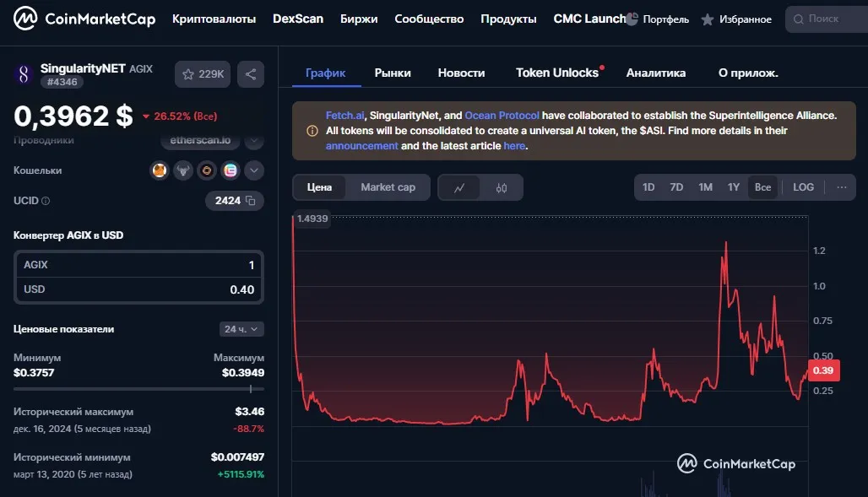Image resolution: width=868 pixels, height=497 pixels.
Task: Click the -88.7% drop text
Action: [x=248, y=429]
